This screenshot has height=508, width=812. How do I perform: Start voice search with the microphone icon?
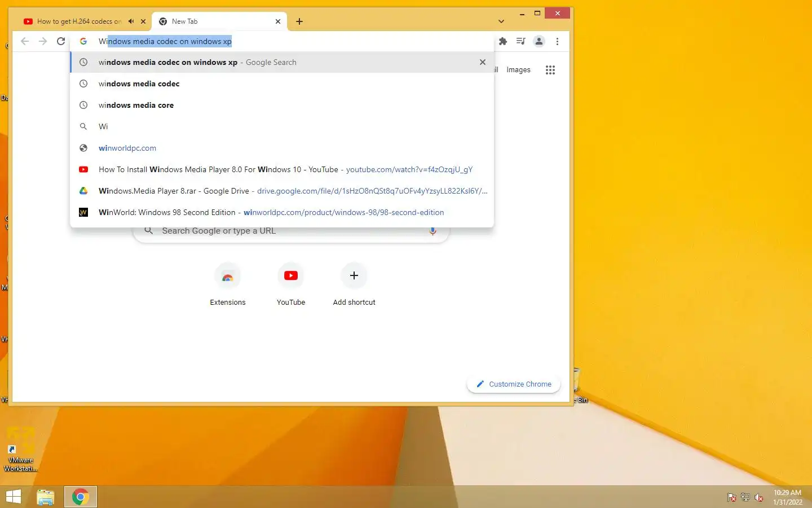[x=433, y=231]
